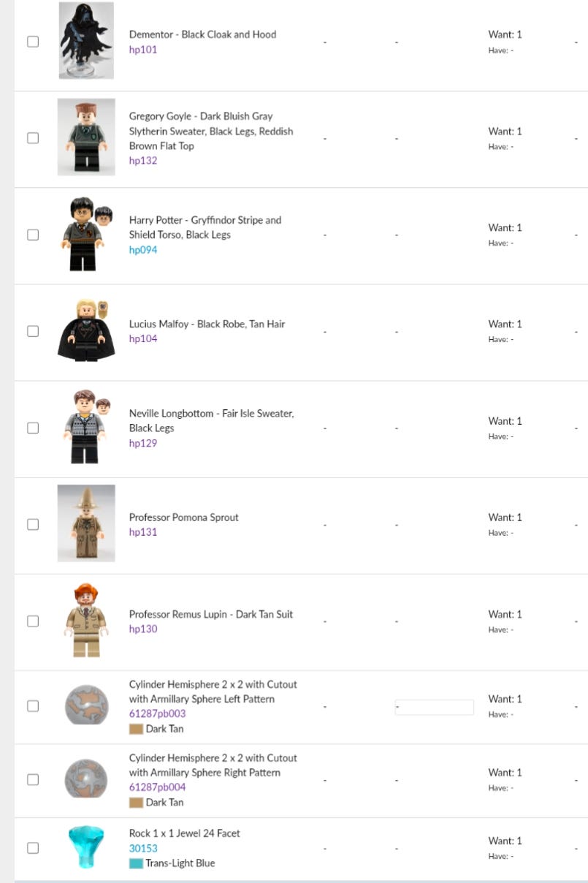588x883 pixels.
Task: Open item link 61287pb003
Action: coord(157,714)
